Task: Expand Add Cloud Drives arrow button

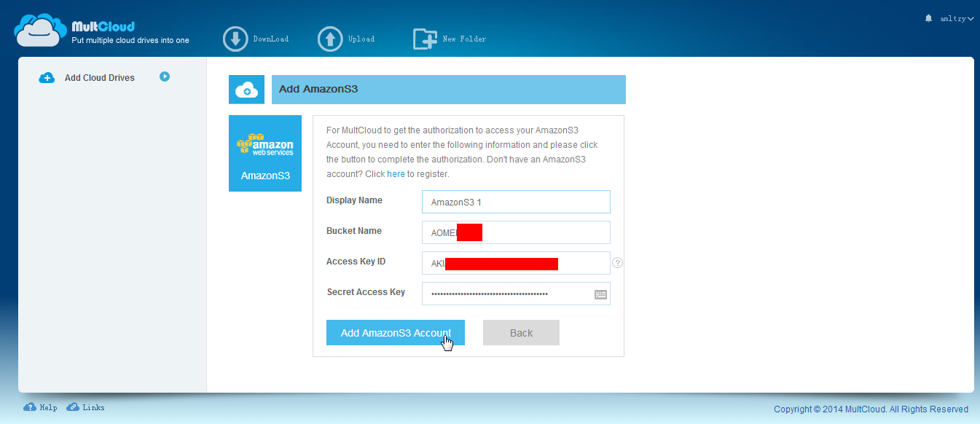Action: point(165,76)
